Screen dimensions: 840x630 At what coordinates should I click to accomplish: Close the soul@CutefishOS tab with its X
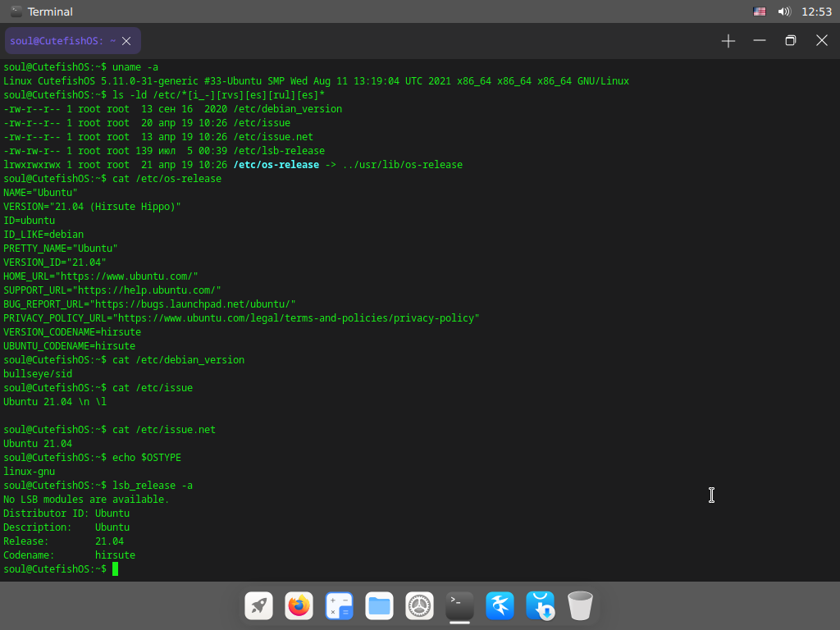(x=126, y=41)
